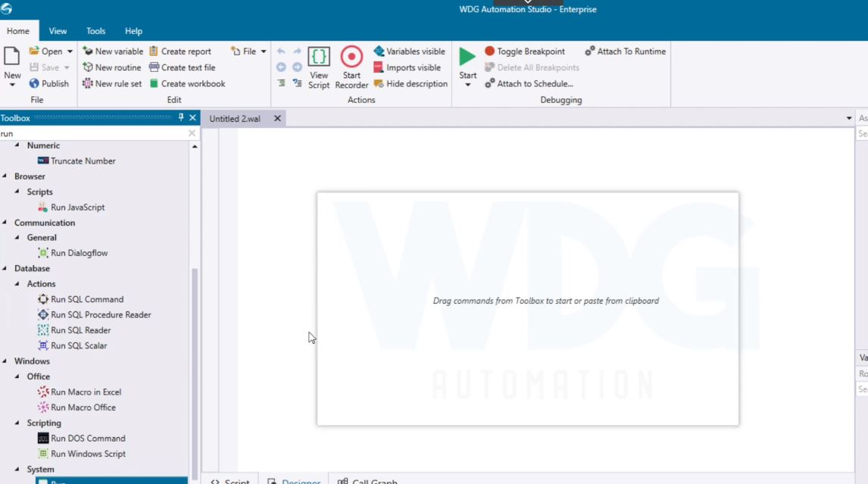Viewport: 868px width, 484px height.
Task: Collapse the General subcategory
Action: coord(17,238)
